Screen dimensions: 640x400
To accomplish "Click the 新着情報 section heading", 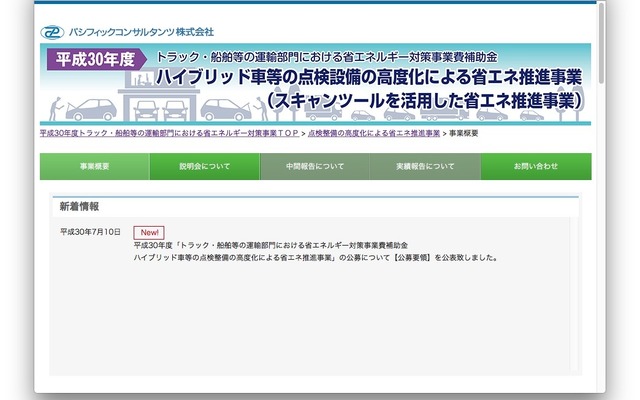I will [79, 207].
